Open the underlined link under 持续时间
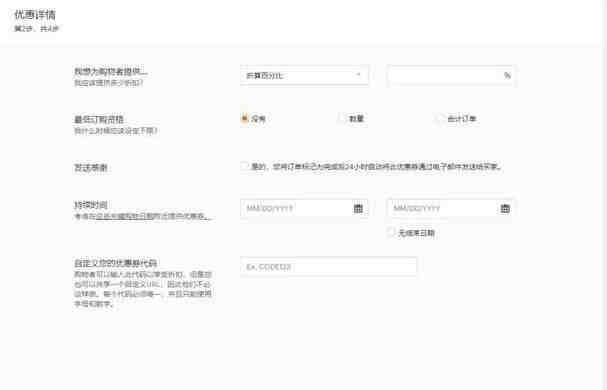The image size is (607, 390). [125, 216]
